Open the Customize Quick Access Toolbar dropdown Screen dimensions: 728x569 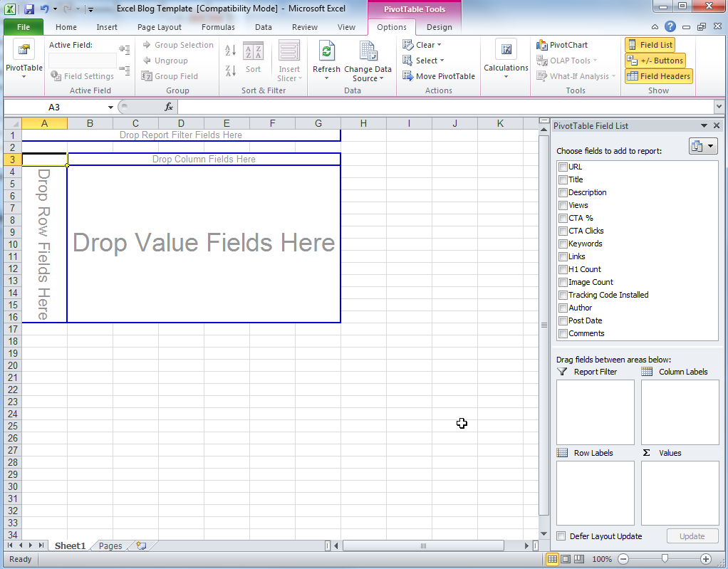click(x=90, y=9)
